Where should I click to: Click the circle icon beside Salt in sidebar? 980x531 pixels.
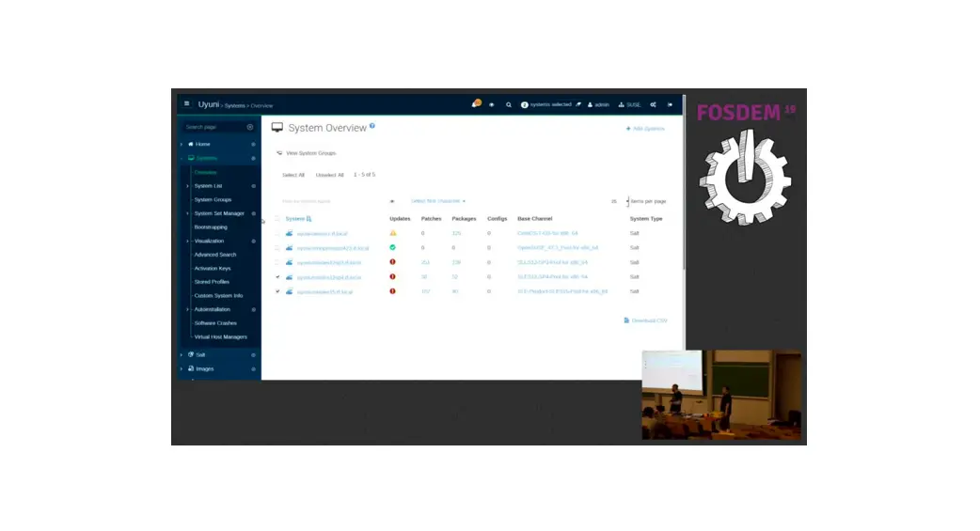click(x=253, y=355)
